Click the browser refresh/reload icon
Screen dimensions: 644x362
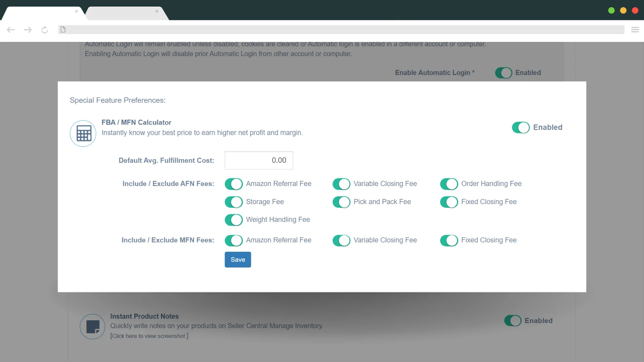(44, 29)
